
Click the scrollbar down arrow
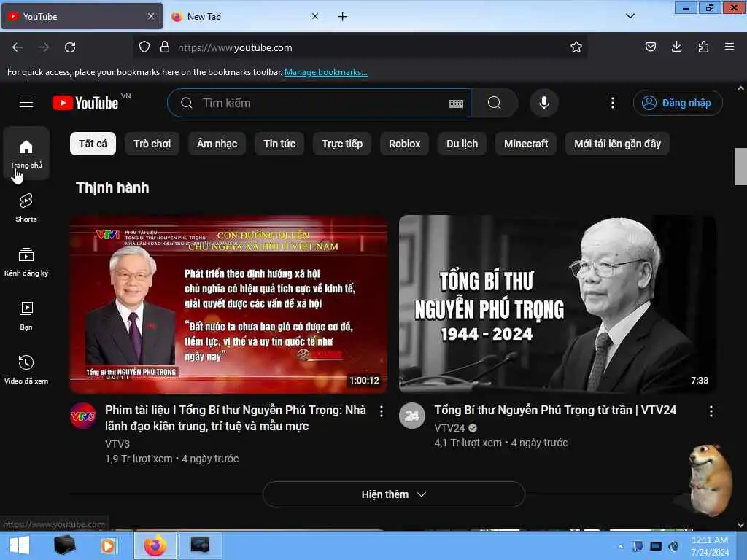(740, 525)
